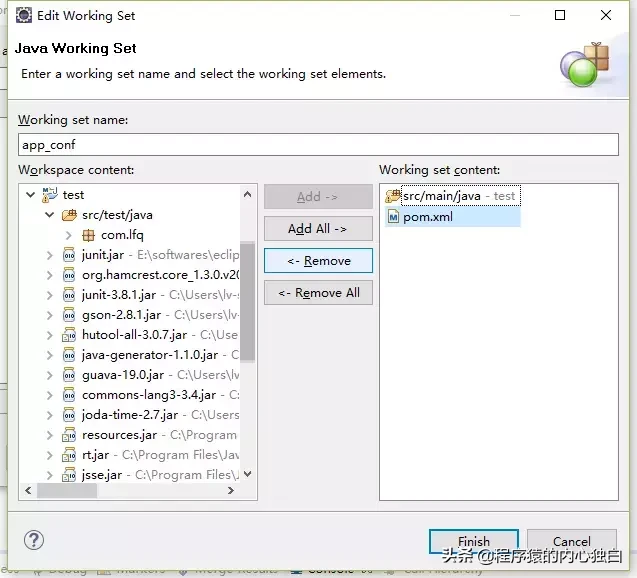Click the commons-lang3-3.4.jar jar icon
Image resolution: width=637 pixels, height=578 pixels.
tap(69, 395)
